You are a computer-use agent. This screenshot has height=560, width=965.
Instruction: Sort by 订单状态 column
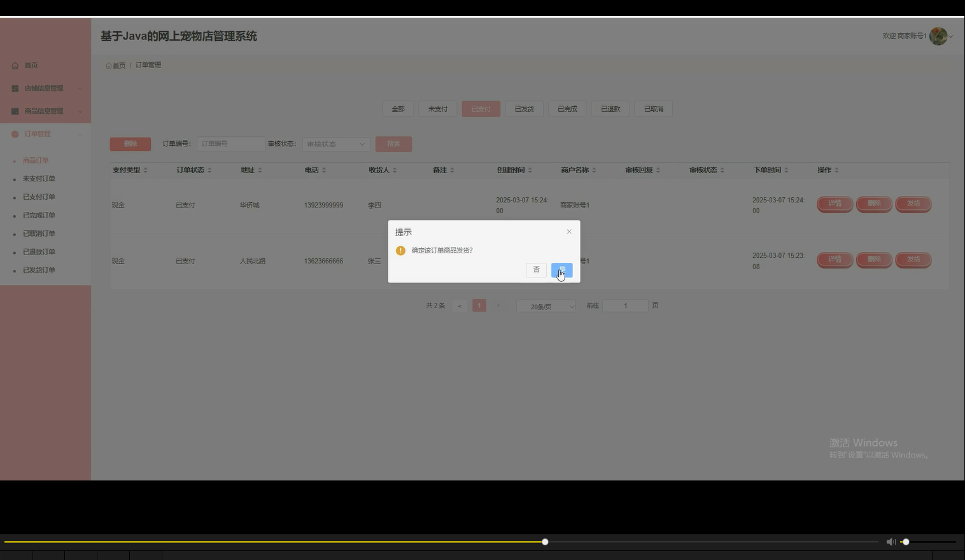209,170
